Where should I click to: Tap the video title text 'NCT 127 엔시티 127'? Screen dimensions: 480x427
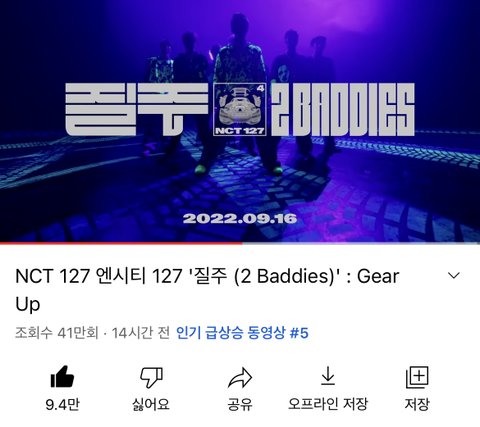tap(99, 276)
